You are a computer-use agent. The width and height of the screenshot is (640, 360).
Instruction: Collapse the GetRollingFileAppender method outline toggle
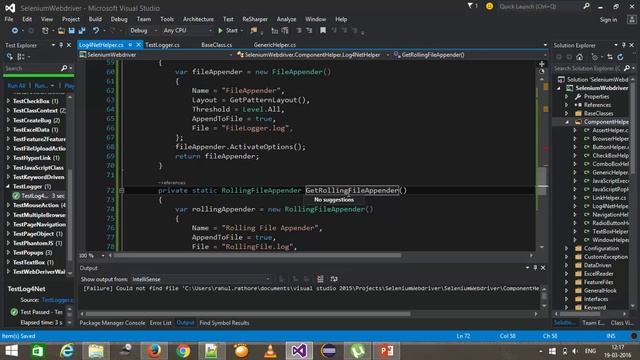121,190
